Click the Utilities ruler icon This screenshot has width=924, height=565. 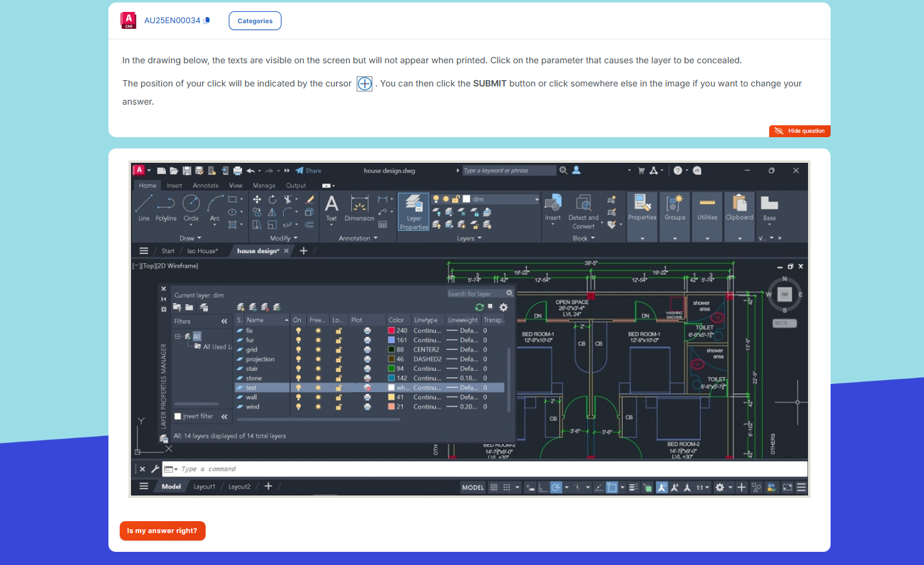707,202
